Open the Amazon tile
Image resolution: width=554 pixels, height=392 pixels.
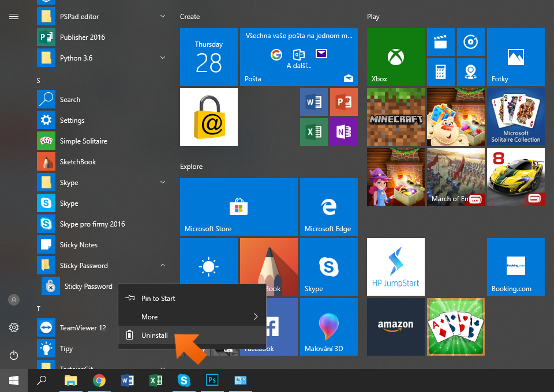pos(396,327)
